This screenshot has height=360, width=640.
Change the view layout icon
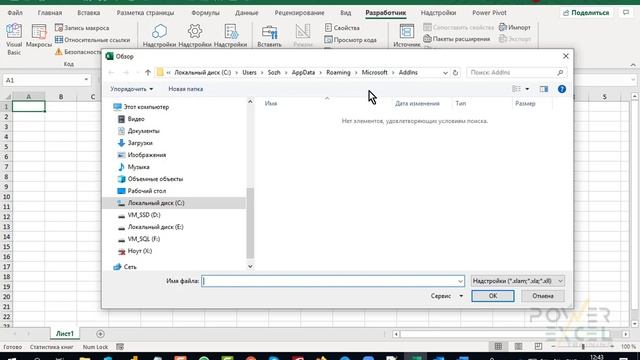pos(516,89)
